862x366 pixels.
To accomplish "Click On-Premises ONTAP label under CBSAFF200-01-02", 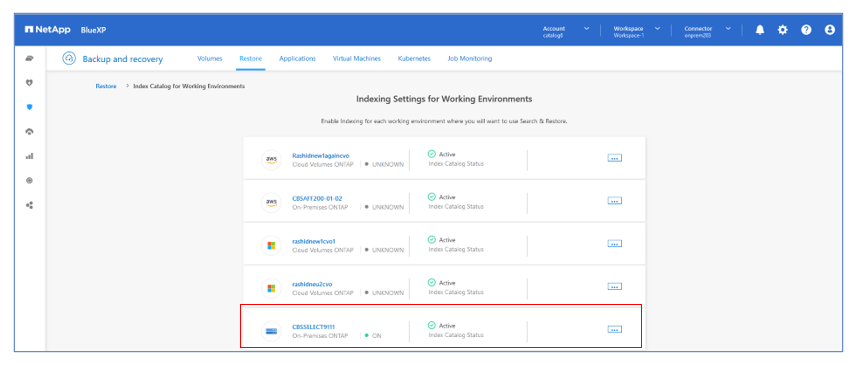I will 320,207.
